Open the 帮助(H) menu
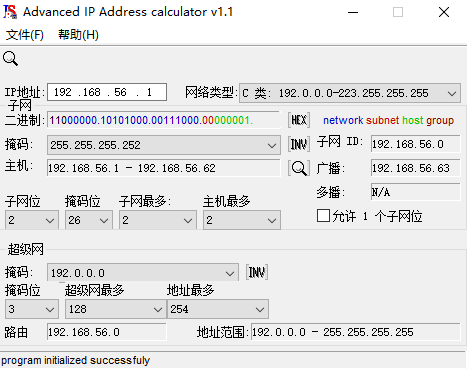Viewport: 467px width, 369px height. tap(78, 35)
